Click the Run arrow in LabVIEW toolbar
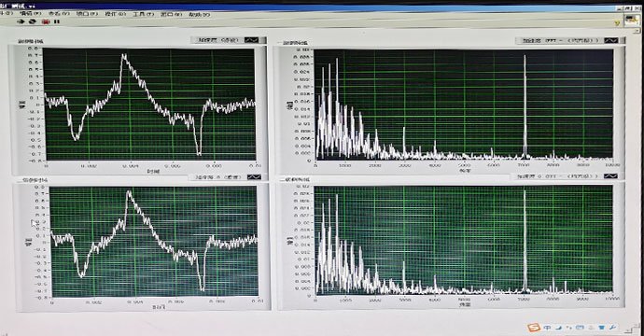 pyautogui.click(x=21, y=21)
